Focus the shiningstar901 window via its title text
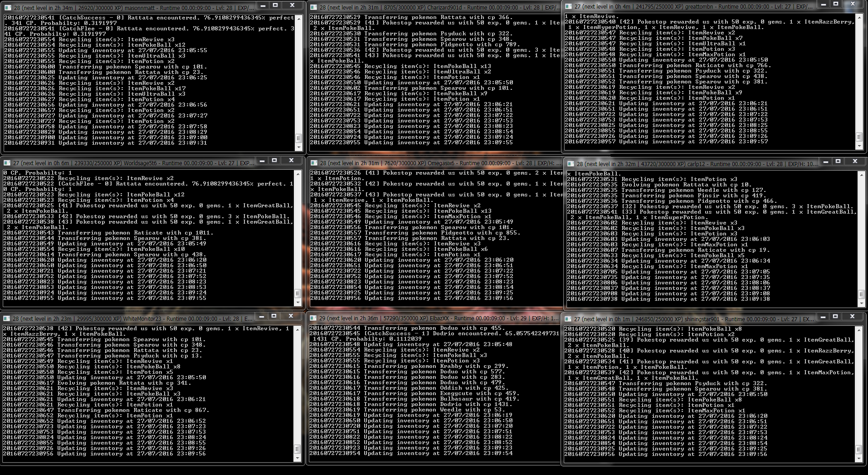Screen dimensions: 868x475 (695, 319)
